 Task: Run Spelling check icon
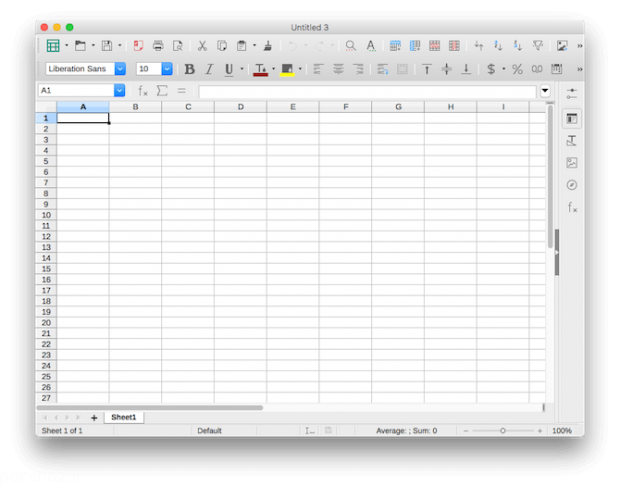click(x=370, y=46)
